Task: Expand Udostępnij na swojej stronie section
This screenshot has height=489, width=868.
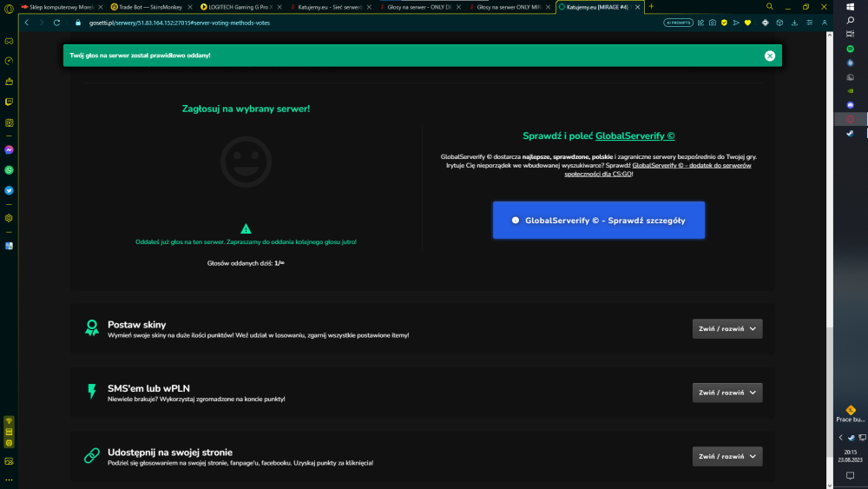Action: click(727, 456)
